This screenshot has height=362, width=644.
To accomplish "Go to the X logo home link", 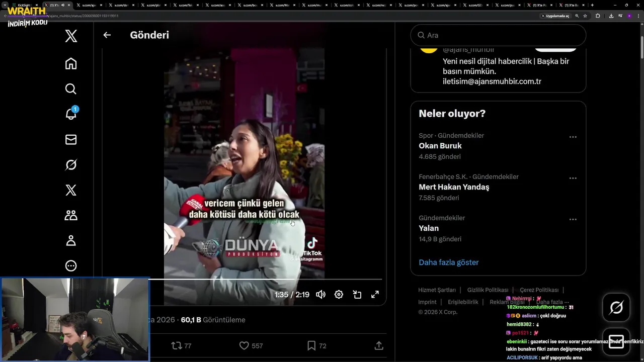I will coord(71,36).
